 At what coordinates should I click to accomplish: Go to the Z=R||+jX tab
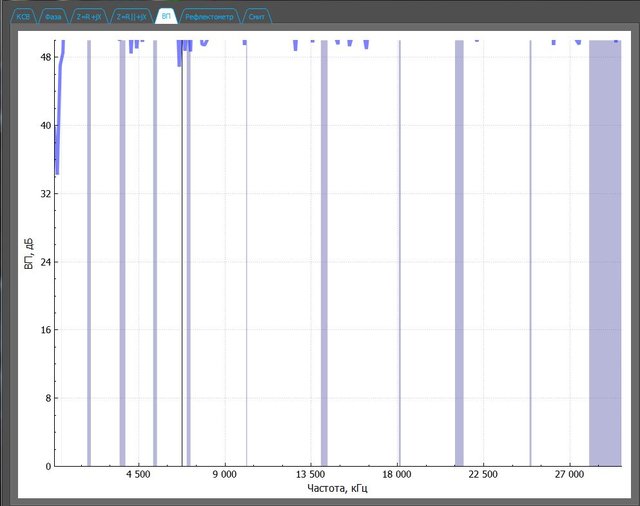[131, 17]
